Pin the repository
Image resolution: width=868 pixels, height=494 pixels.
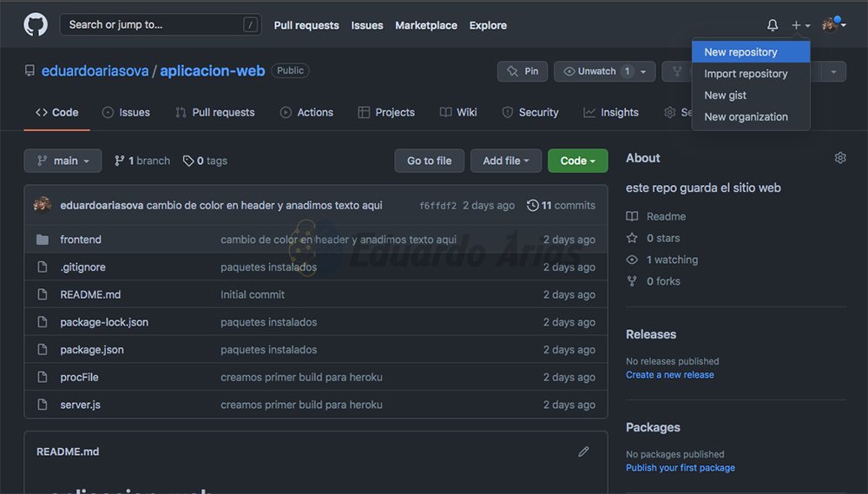tap(523, 71)
